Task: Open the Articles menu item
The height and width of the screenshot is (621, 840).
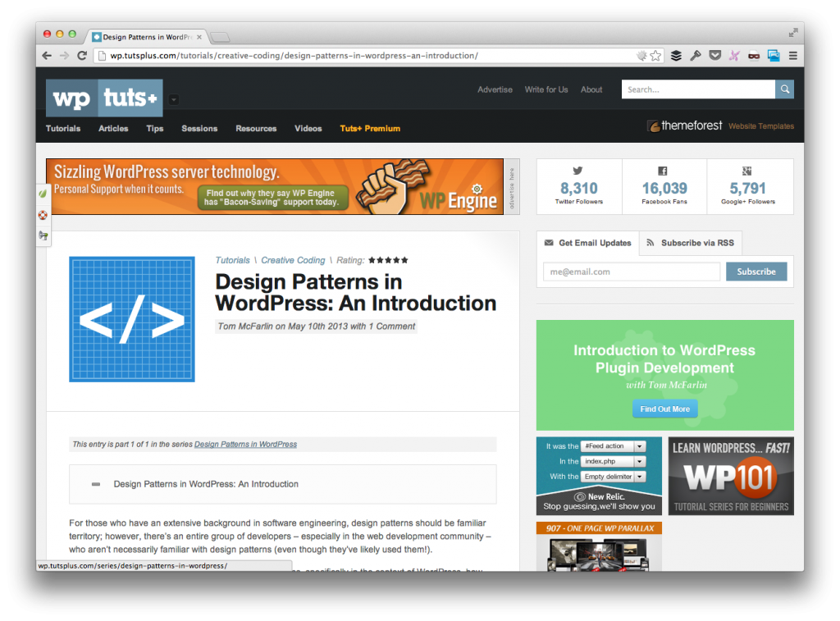Action: point(113,129)
